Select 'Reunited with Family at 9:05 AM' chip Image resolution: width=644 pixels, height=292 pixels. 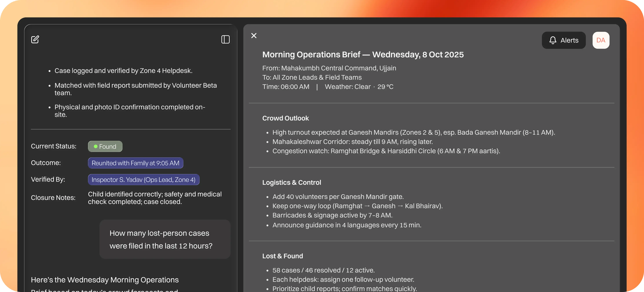point(136,163)
